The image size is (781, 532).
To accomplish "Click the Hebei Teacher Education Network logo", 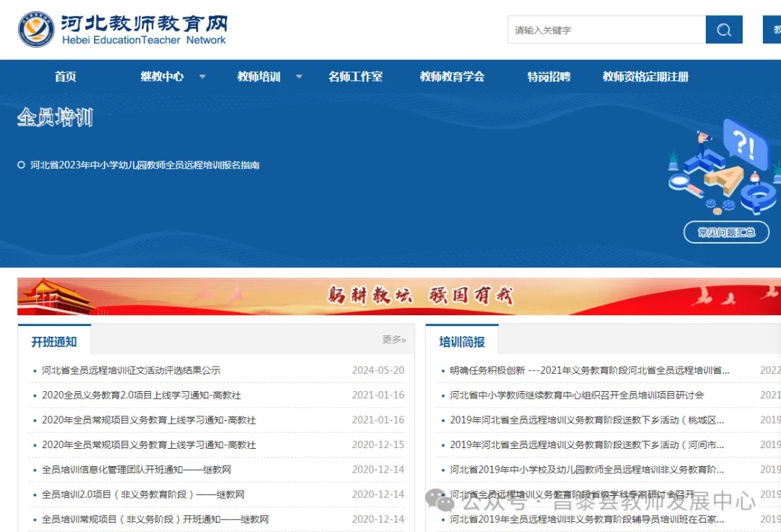I will [123, 30].
